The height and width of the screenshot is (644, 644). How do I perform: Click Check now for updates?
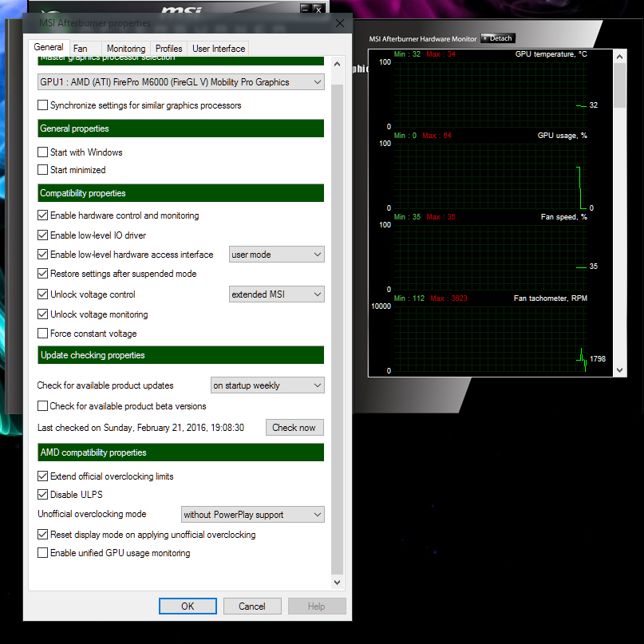pyautogui.click(x=294, y=428)
